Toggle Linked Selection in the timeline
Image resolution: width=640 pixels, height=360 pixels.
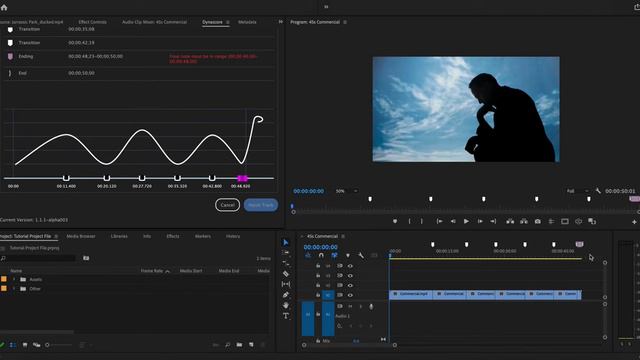(334, 256)
